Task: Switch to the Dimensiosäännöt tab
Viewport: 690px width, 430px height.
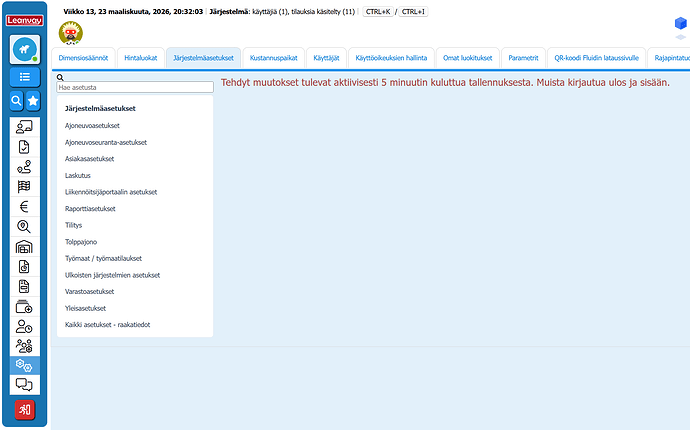Action: (x=83, y=58)
